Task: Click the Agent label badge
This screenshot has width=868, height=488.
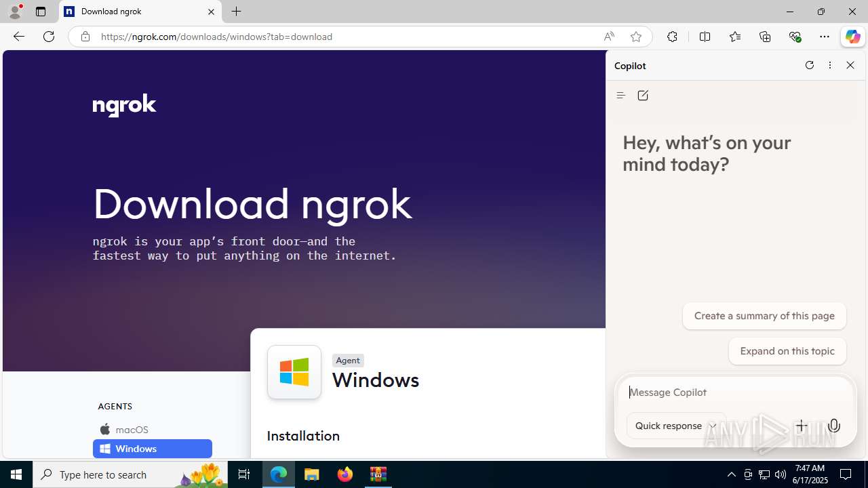Action: point(348,361)
